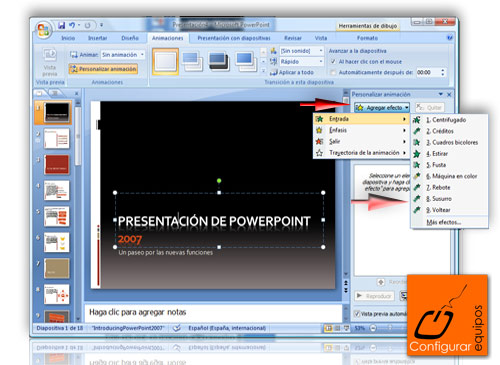
Task: Click automatic advance time stepper
Action: 443,72
